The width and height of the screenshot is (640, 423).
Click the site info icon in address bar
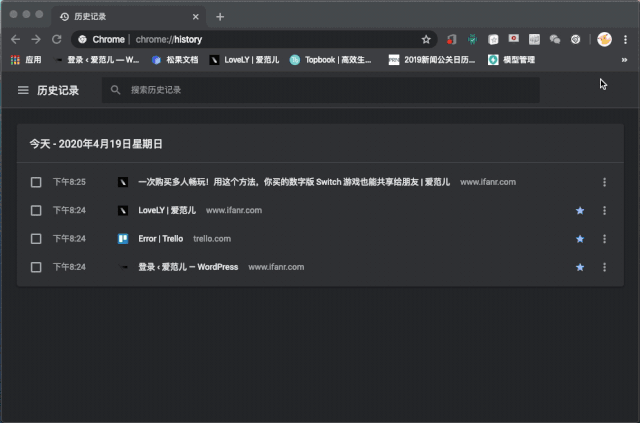click(x=82, y=39)
